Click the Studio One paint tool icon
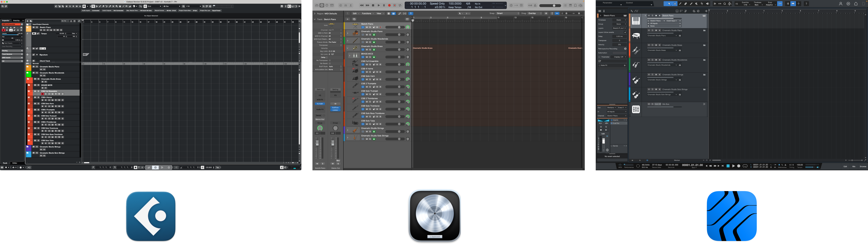 click(x=691, y=4)
